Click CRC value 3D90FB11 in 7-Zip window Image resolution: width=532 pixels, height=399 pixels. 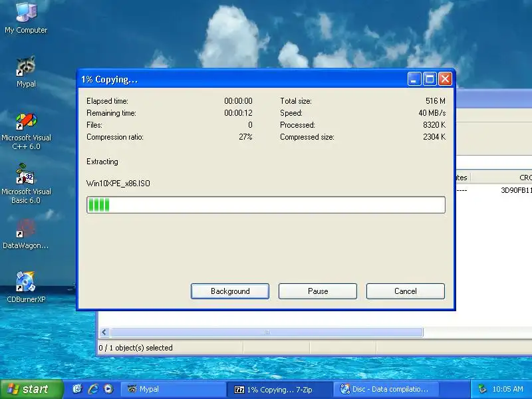click(x=516, y=190)
